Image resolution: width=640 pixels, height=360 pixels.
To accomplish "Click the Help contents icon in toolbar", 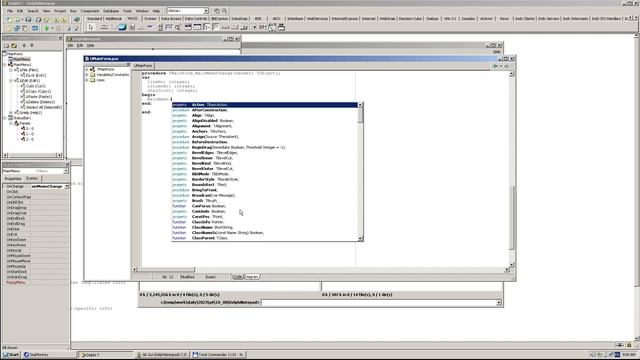I will 77,20.
